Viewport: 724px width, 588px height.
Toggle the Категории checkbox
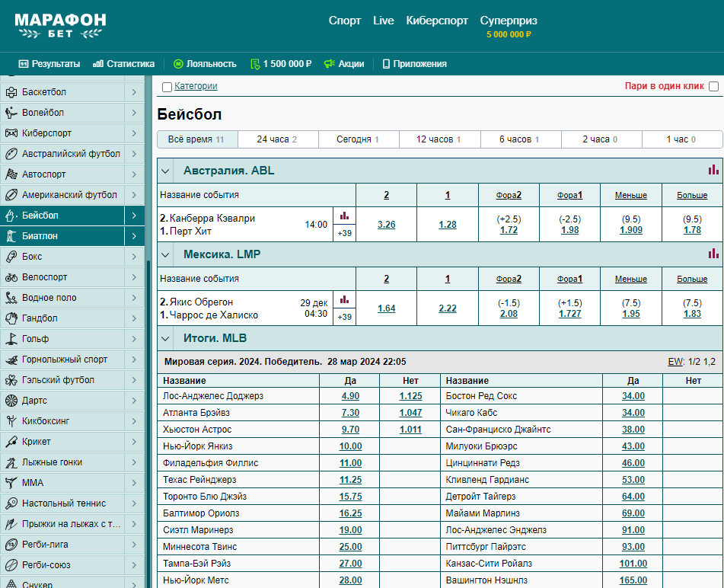pos(167,87)
